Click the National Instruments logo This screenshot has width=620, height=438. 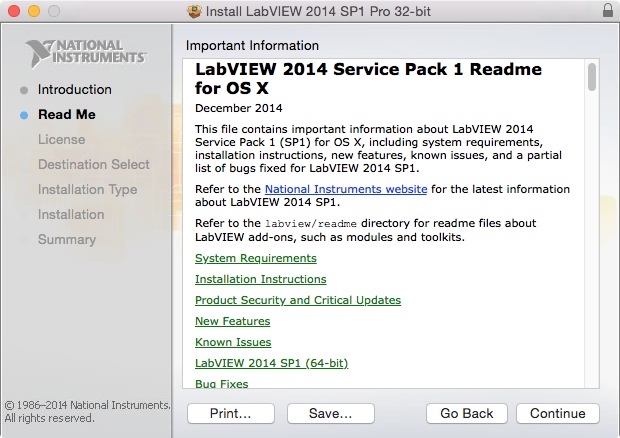tap(85, 53)
